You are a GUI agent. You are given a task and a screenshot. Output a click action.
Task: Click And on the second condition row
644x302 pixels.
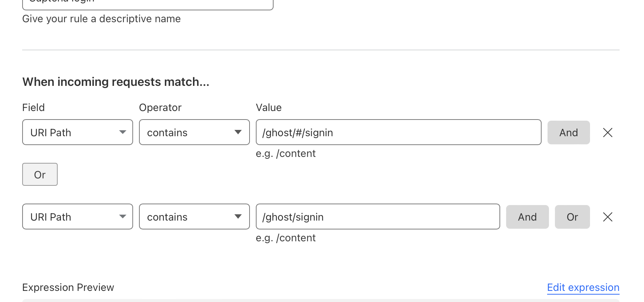tap(527, 217)
